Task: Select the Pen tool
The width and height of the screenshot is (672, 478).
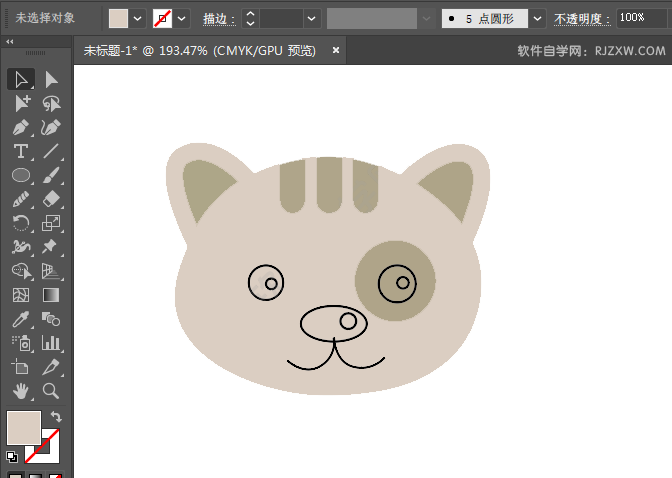Action: pyautogui.click(x=20, y=127)
